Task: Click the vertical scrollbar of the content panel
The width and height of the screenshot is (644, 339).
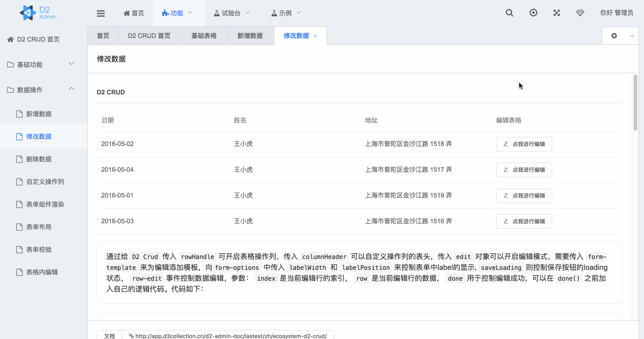Action: click(x=635, y=103)
